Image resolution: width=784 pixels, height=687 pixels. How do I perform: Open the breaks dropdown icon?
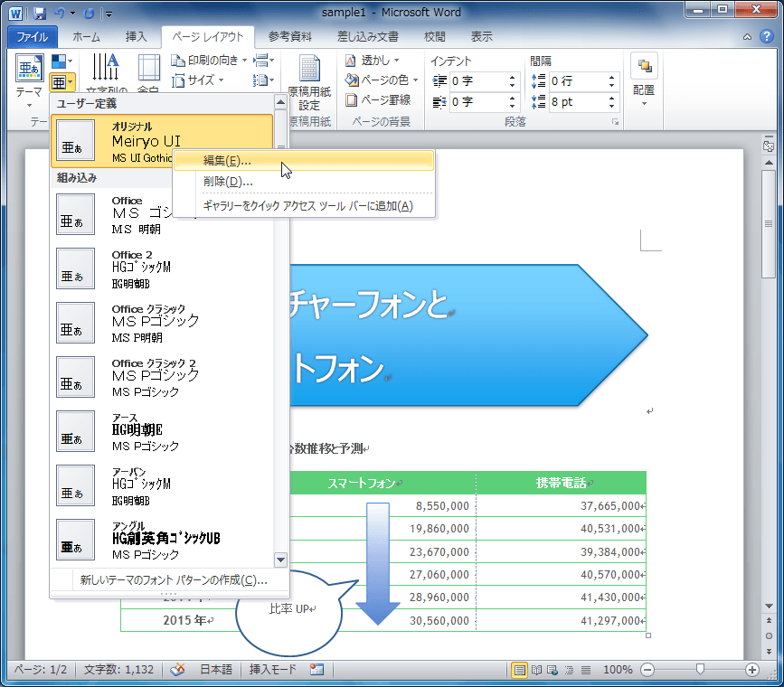pyautogui.click(x=263, y=61)
